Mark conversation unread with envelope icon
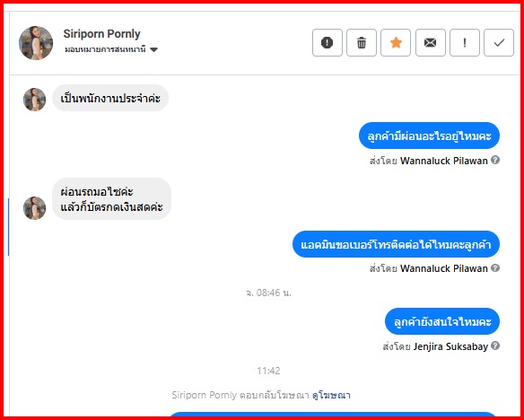The width and height of the screenshot is (524, 420). coord(431,42)
